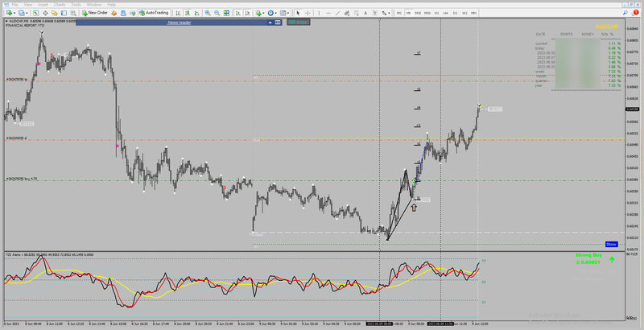Switch to M30 timeframe

pyautogui.click(x=427, y=13)
